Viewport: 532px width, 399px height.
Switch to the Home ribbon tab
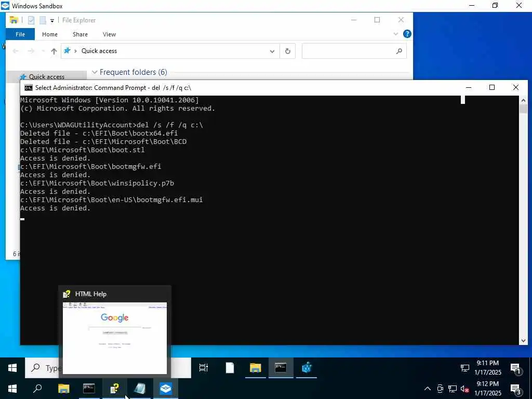[x=50, y=34]
